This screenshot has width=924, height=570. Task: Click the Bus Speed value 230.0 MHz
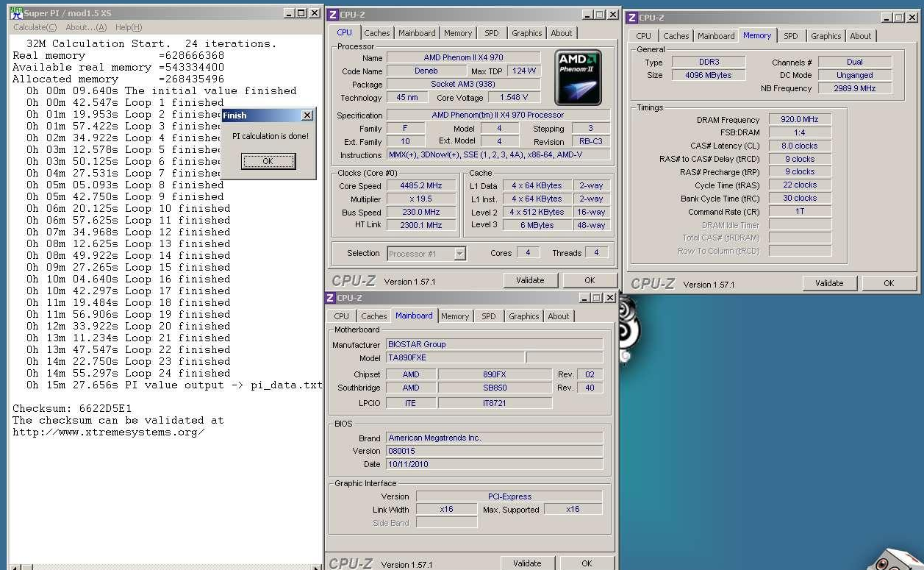pyautogui.click(x=421, y=213)
